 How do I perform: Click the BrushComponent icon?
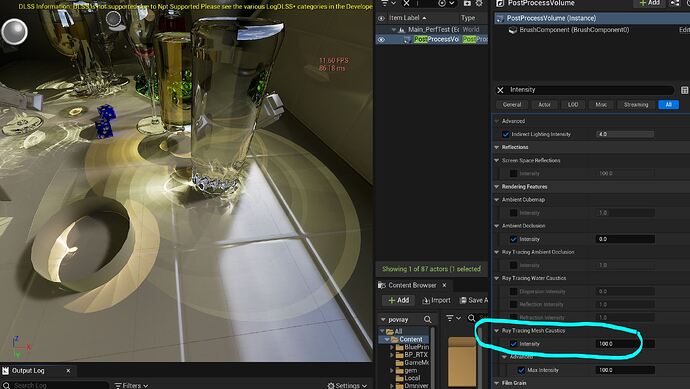click(x=513, y=30)
